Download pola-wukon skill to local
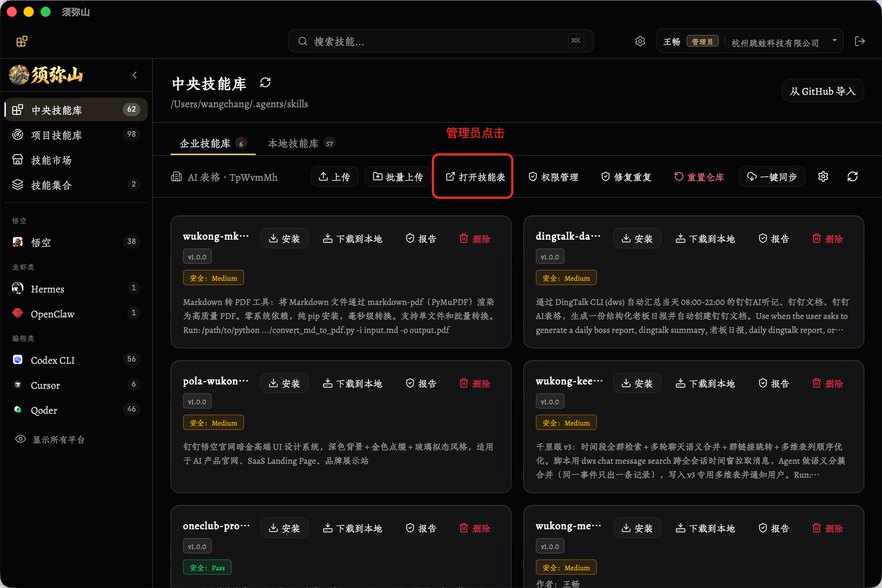The image size is (882, 588). click(x=352, y=383)
